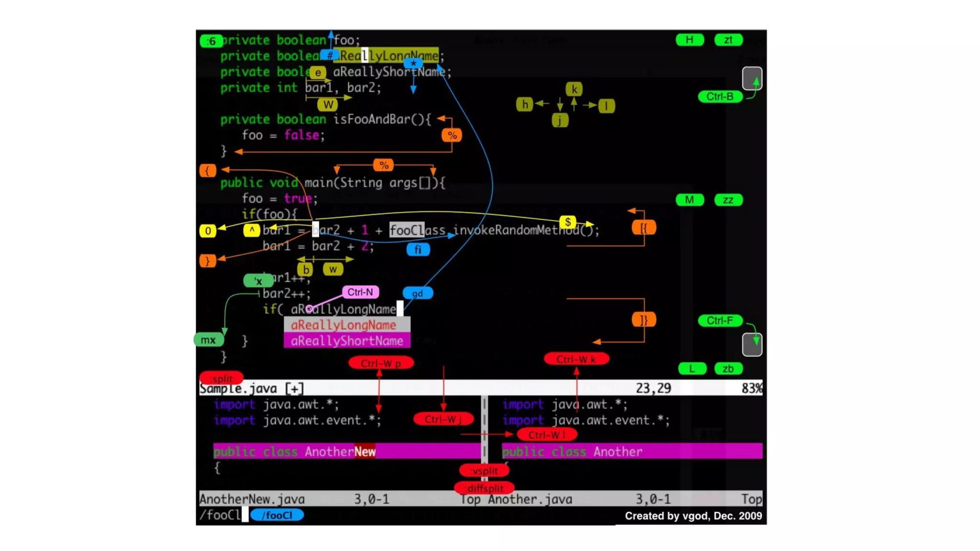Click the Ctrl-F page-down label
This screenshot has height=551, width=980.
[720, 320]
